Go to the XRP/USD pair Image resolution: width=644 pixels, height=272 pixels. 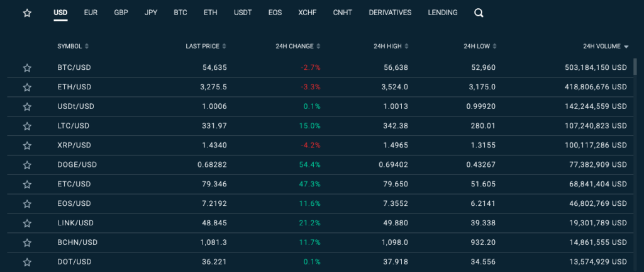tap(74, 145)
